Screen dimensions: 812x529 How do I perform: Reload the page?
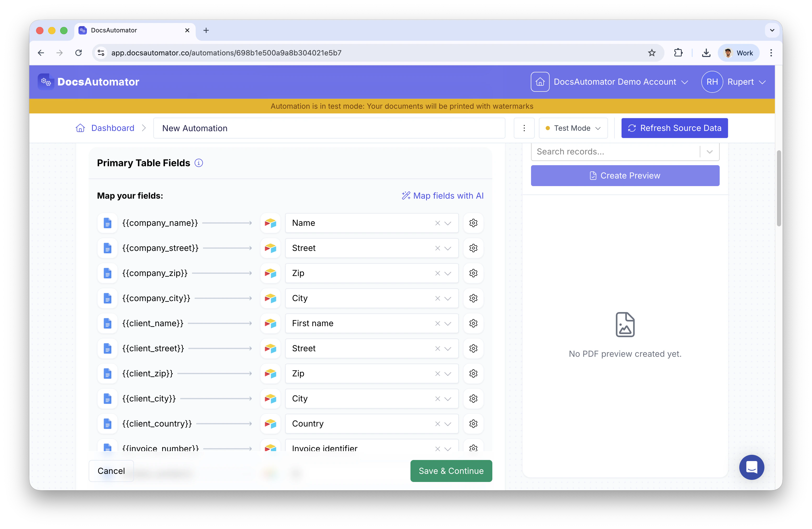click(78, 53)
